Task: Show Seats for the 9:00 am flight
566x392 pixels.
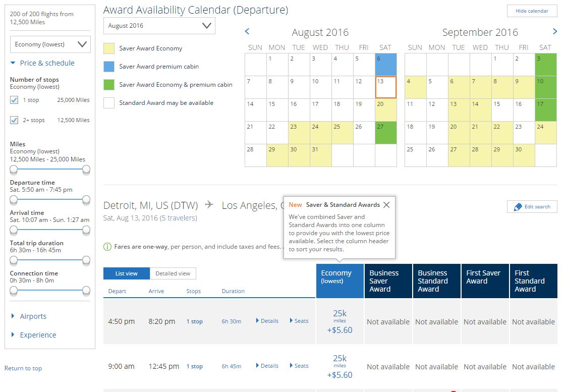Action: pos(299,366)
